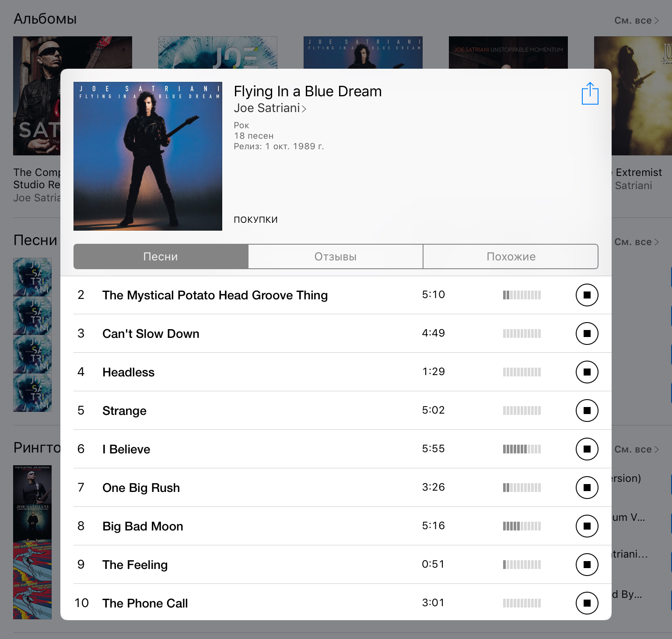Show all songs with См. все link
This screenshot has width=672, height=639.
(637, 242)
